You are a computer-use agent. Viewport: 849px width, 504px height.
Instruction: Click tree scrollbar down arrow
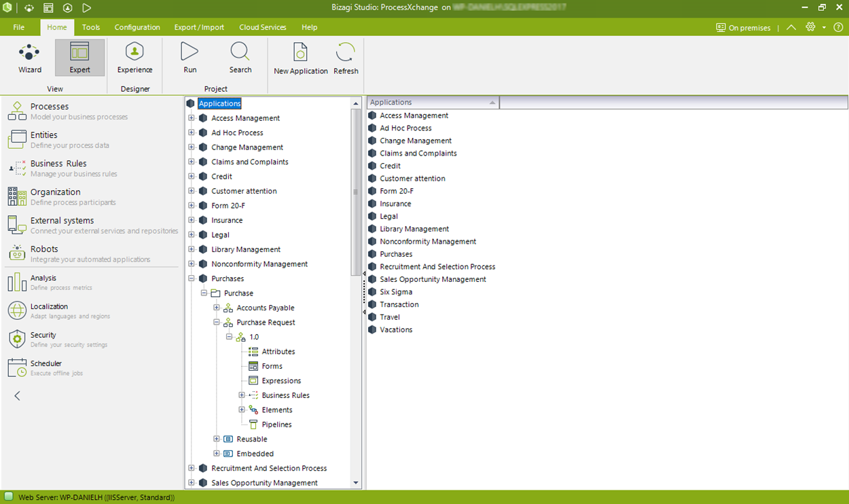(x=356, y=483)
